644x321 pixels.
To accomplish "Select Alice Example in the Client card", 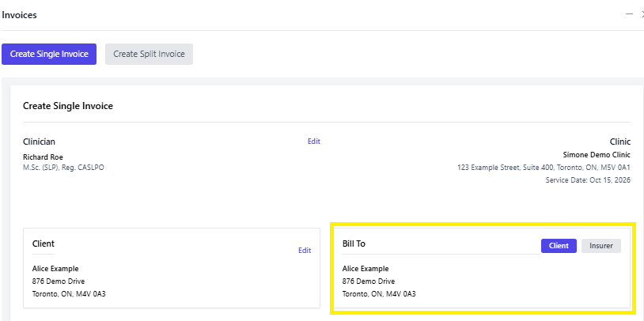I will point(55,269).
